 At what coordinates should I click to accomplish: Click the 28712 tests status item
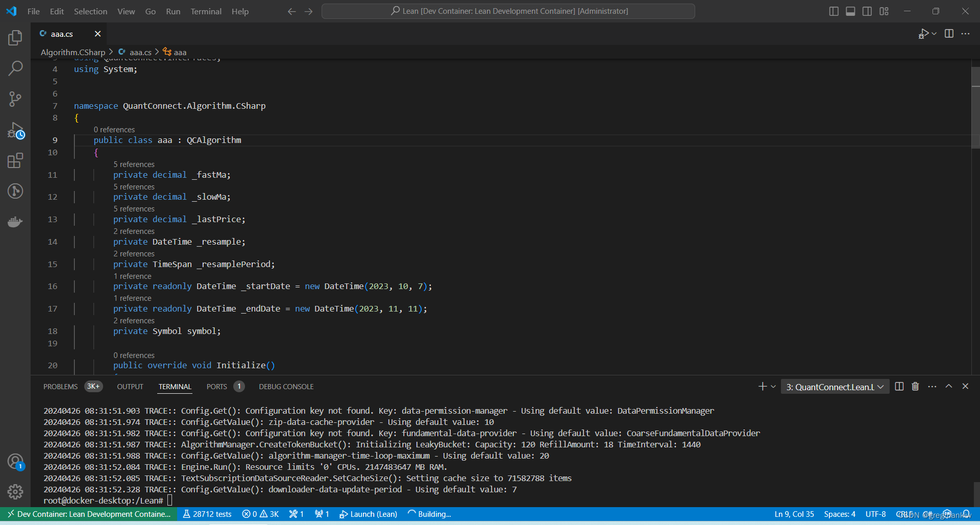[x=207, y=514]
